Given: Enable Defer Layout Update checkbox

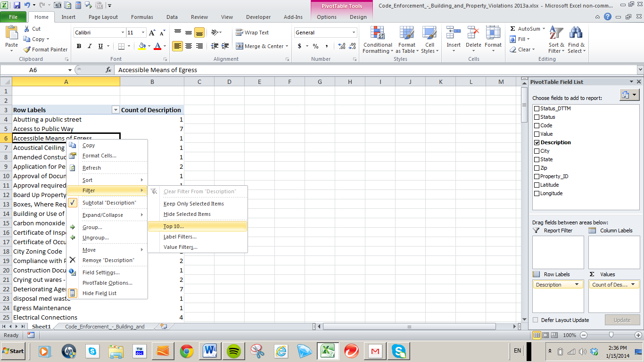Looking at the screenshot, I should click(535, 320).
